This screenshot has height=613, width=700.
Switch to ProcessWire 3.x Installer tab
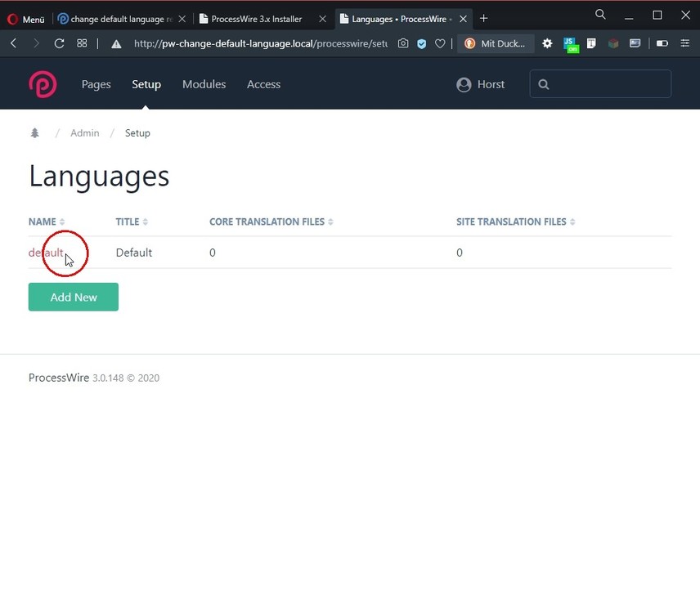tap(257, 19)
